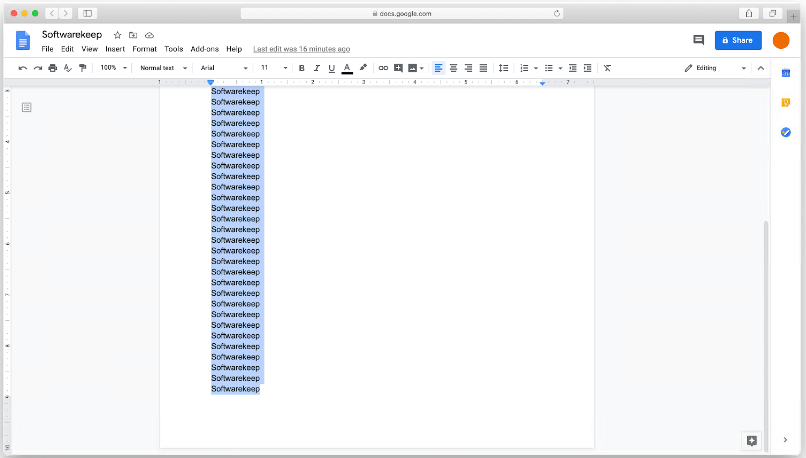The image size is (806, 458).
Task: Click the Undo arrow in toolbar
Action: point(23,68)
